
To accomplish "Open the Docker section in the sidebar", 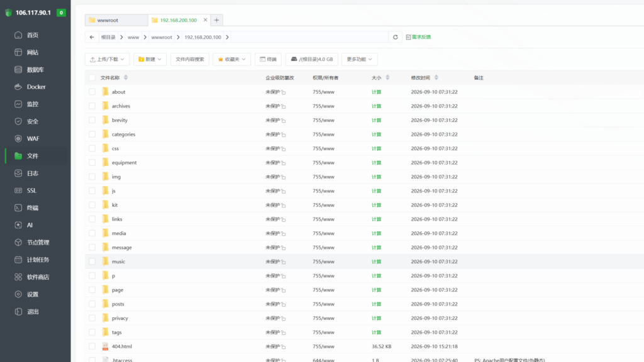I will coord(36,87).
